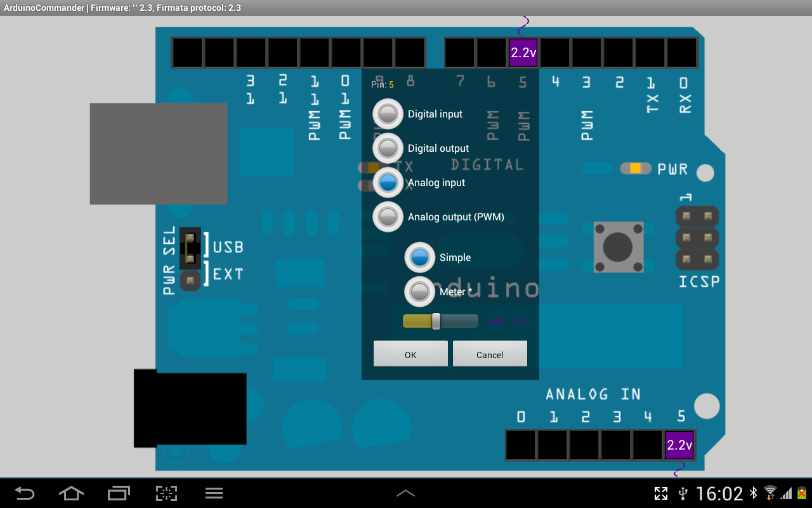Click the clock showing 16:02
This screenshot has width=812, height=508.
point(719,493)
